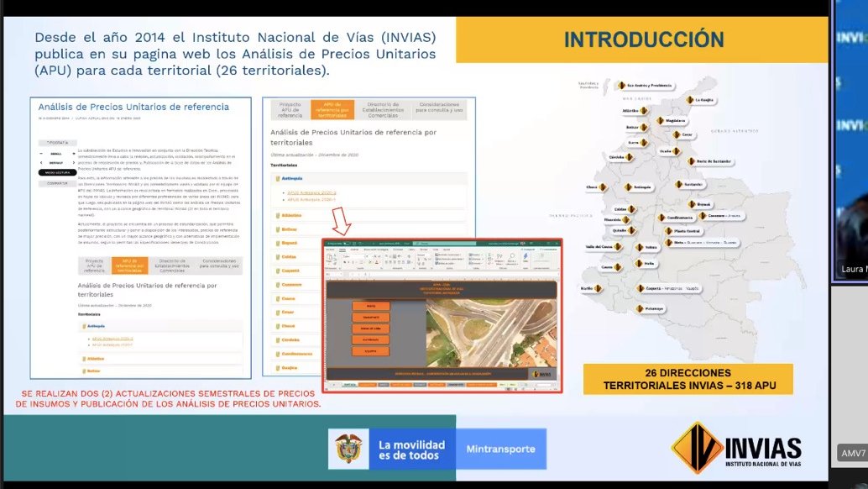Open APUS Antioquia 2020-1 link in center screenshot
868x489 pixels.
[x=311, y=199]
